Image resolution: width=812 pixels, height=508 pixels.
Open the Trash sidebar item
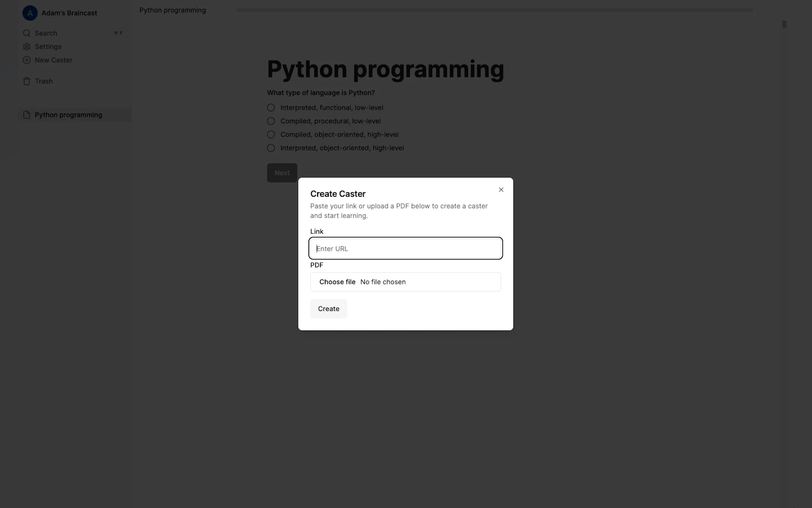(x=44, y=81)
